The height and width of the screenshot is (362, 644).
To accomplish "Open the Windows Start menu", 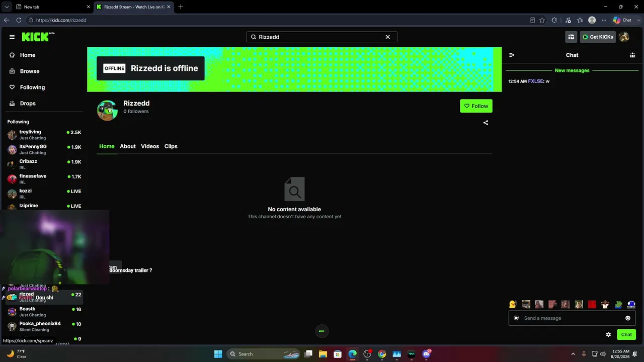I will pos(218,354).
